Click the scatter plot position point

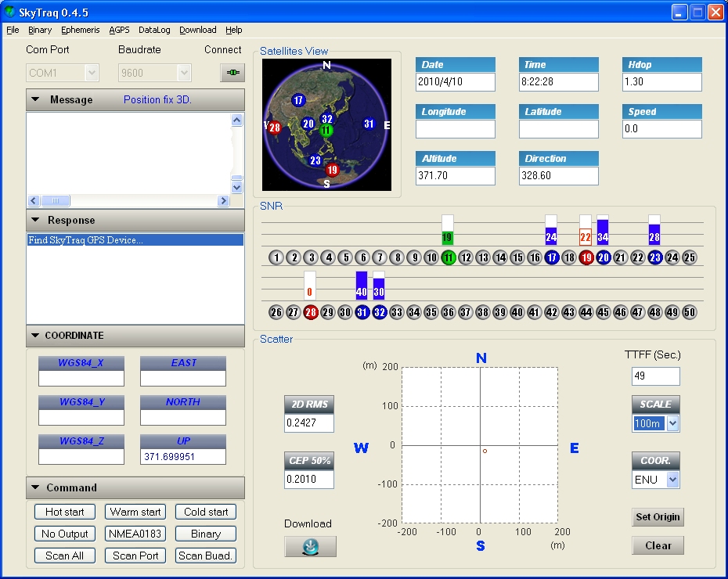tap(485, 451)
